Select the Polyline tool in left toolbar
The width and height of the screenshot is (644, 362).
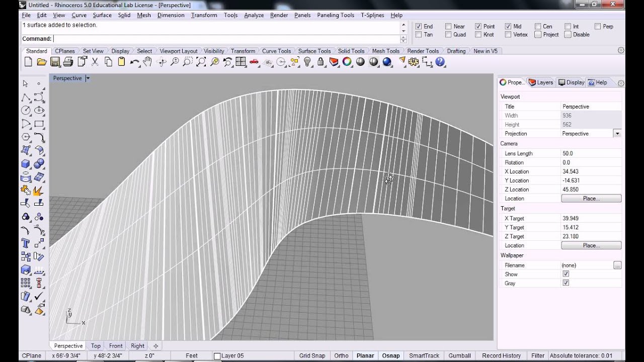(26, 97)
